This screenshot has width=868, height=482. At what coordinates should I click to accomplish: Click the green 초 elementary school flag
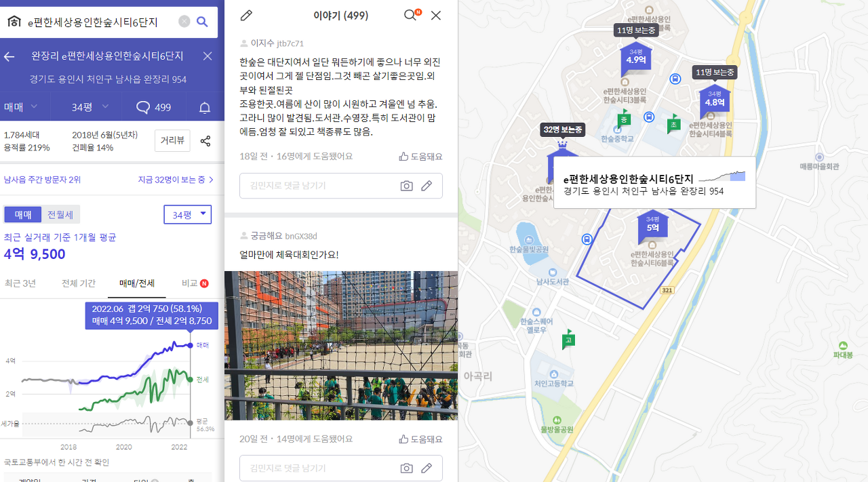[673, 124]
